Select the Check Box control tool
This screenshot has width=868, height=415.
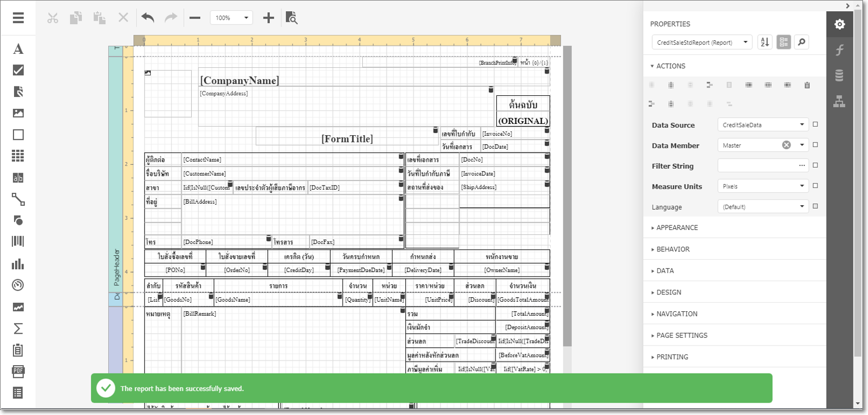[18, 70]
